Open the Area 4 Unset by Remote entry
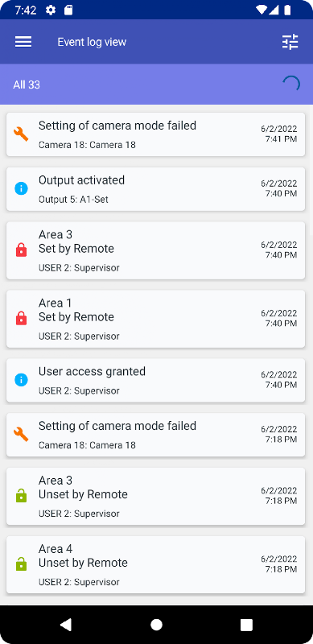 155,564
